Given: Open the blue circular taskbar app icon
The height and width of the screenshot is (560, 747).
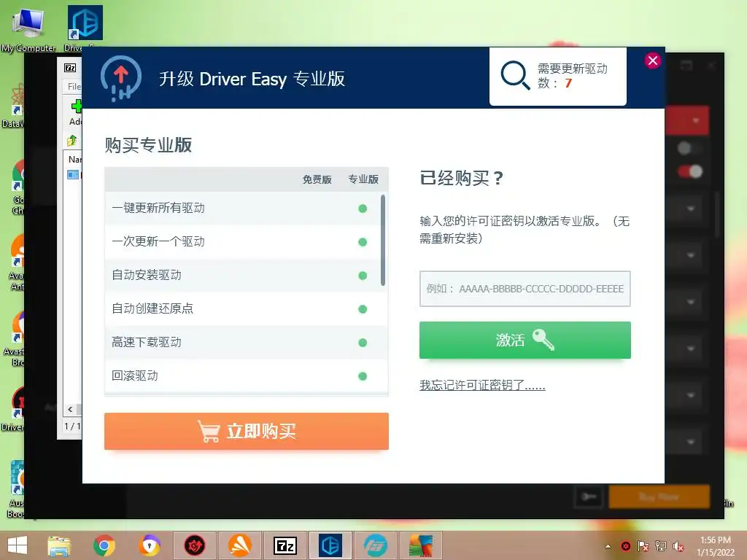Looking at the screenshot, I should click(x=376, y=545).
